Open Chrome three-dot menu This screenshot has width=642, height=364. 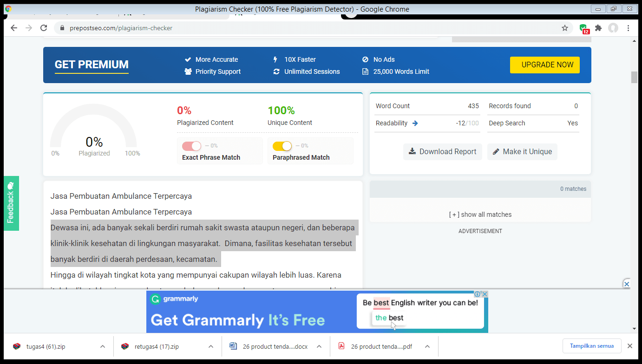click(x=628, y=28)
